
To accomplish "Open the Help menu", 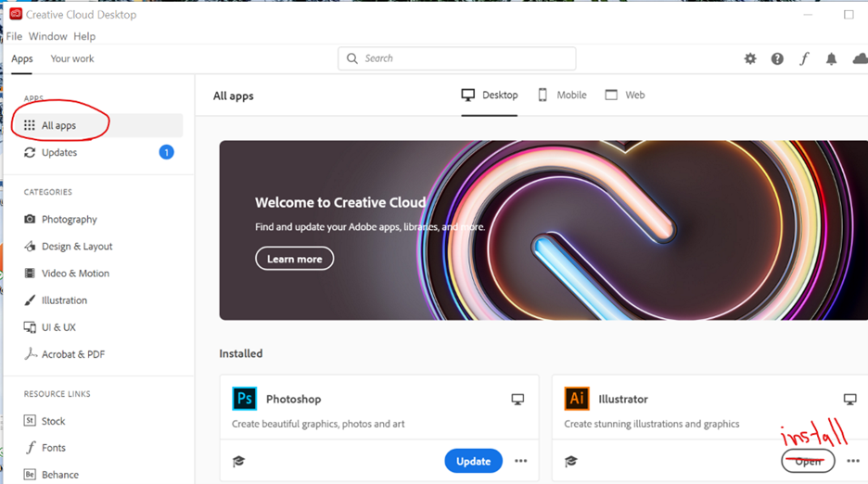I will 84,36.
